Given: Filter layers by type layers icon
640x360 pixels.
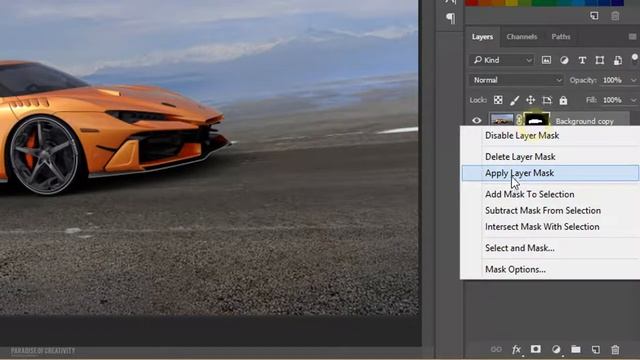Looking at the screenshot, I should tap(582, 60).
